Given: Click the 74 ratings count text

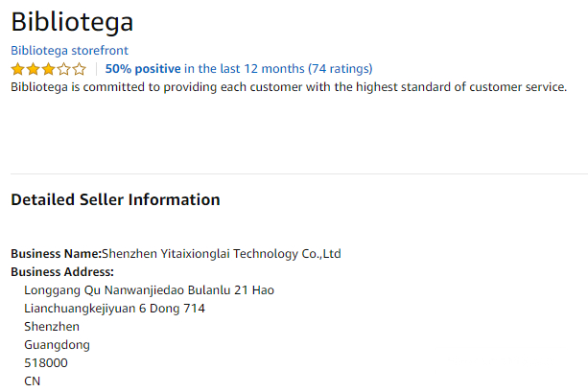Looking at the screenshot, I should [x=341, y=69].
